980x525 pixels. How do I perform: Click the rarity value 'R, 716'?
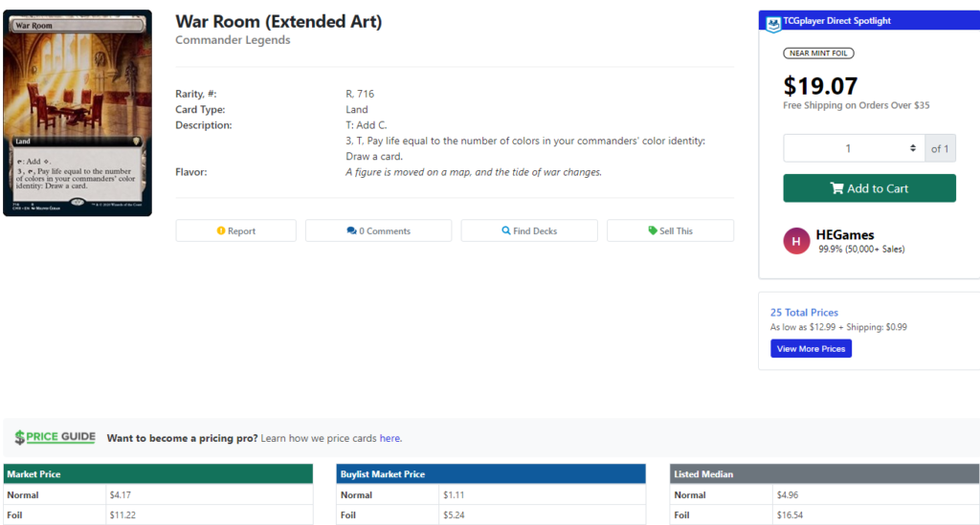tap(360, 94)
